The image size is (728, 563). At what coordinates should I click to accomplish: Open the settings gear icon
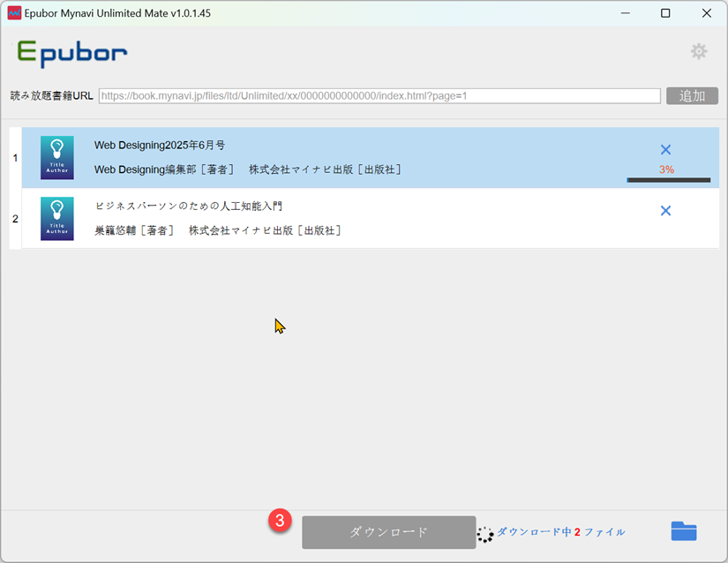coord(699,51)
